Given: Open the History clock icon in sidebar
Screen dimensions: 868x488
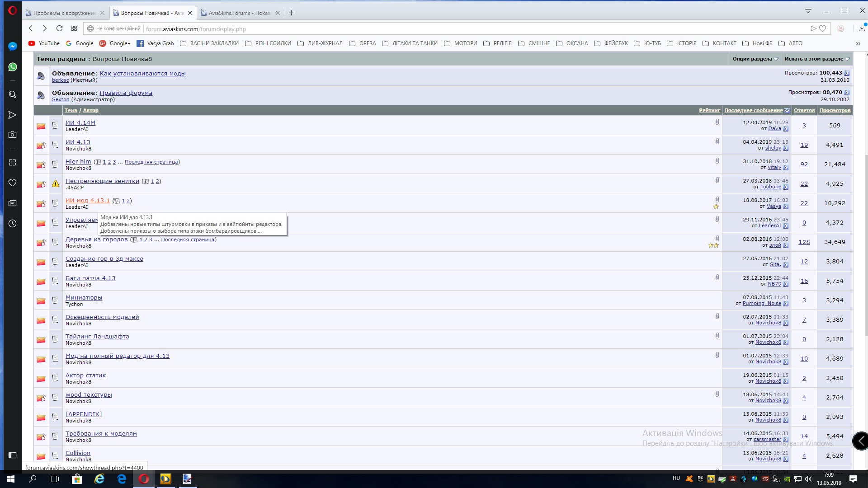Looking at the screenshot, I should coord(13,224).
